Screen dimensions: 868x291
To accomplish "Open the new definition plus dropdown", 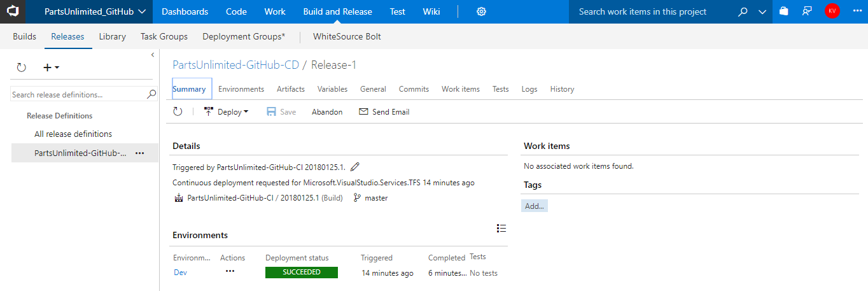I will point(51,67).
